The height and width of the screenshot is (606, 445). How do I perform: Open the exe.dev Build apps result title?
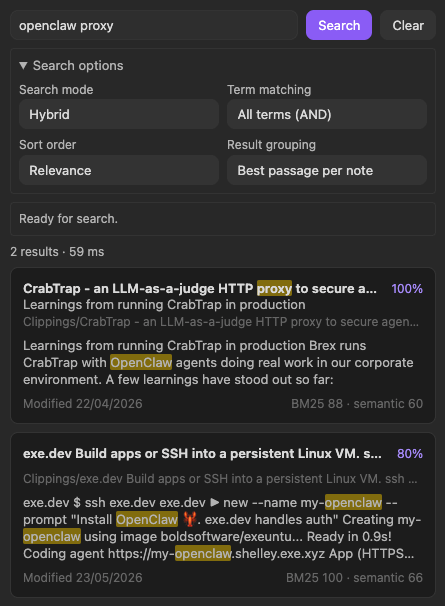pos(202,453)
